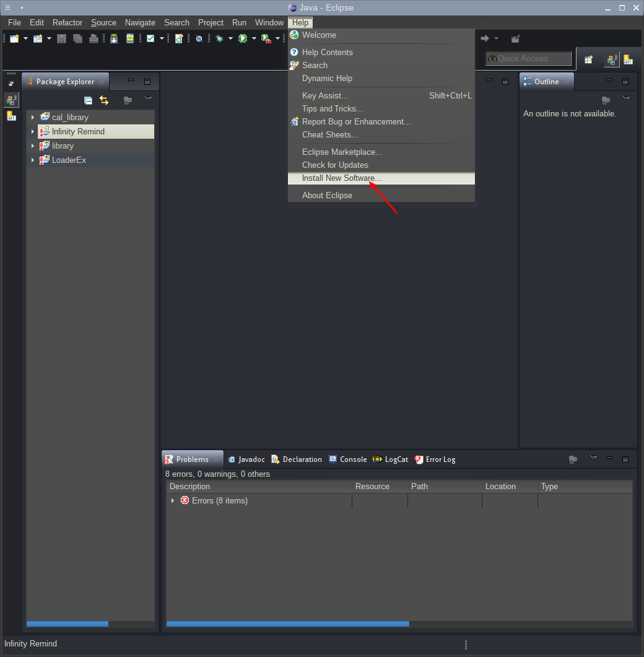The height and width of the screenshot is (657, 644).
Task: Open the Outline view menu arrow
Action: [x=627, y=98]
